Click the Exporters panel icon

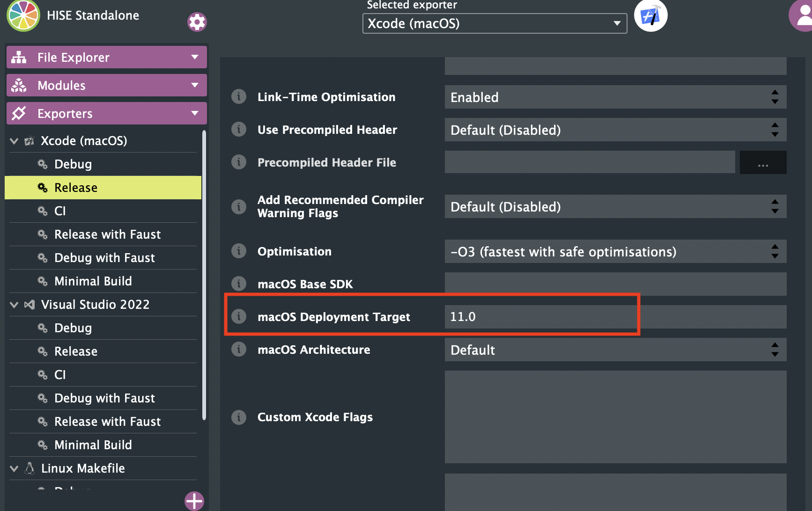(x=19, y=113)
